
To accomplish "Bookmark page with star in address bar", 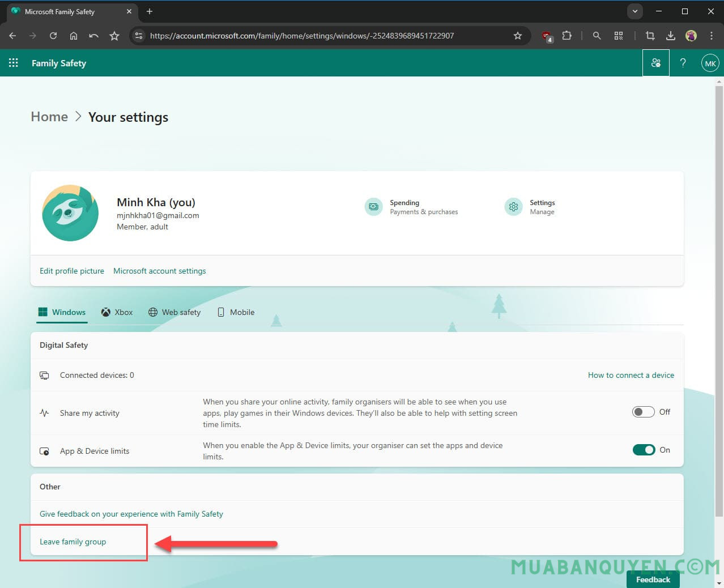I will pyautogui.click(x=518, y=36).
